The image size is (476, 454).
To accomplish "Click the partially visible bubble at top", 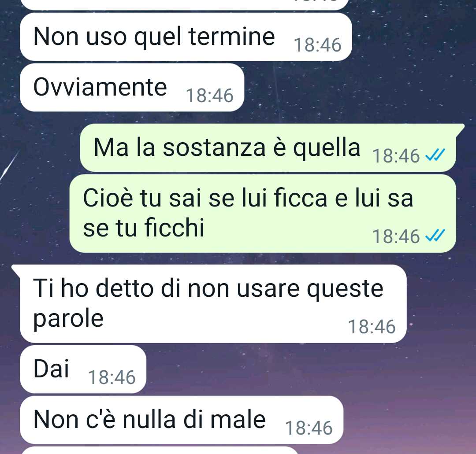I will [x=185, y=4].
